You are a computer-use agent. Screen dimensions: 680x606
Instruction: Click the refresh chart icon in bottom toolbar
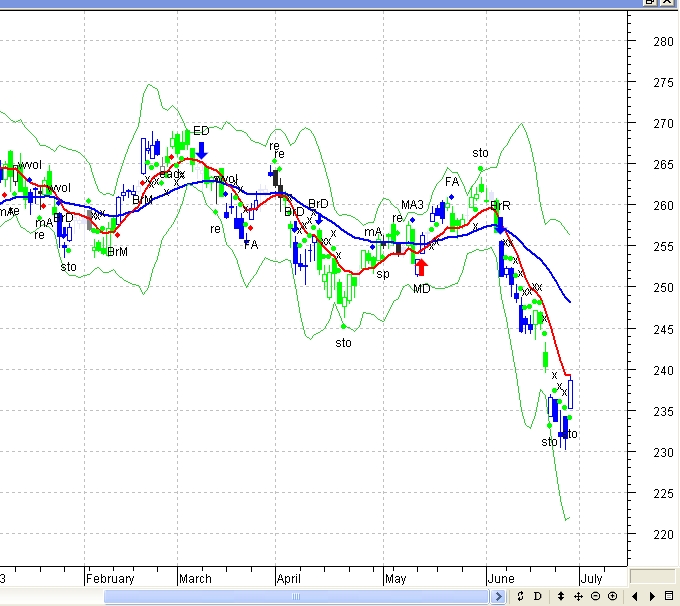(x=521, y=596)
